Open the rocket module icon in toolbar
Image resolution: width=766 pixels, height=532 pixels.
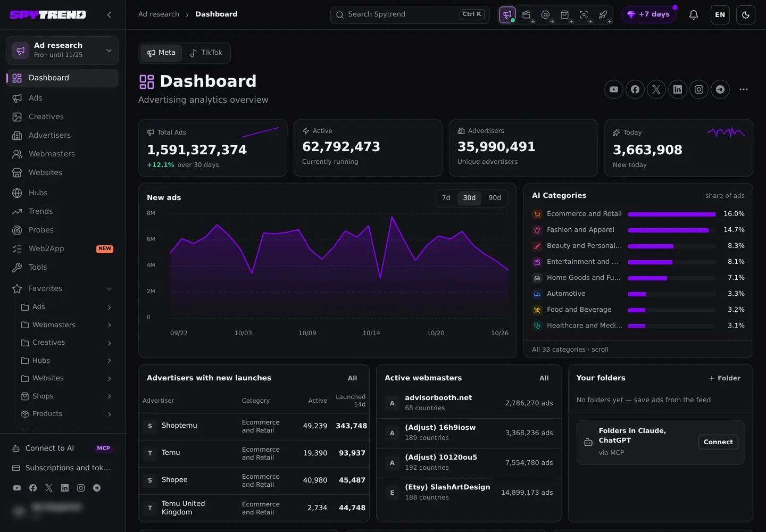pos(603,15)
